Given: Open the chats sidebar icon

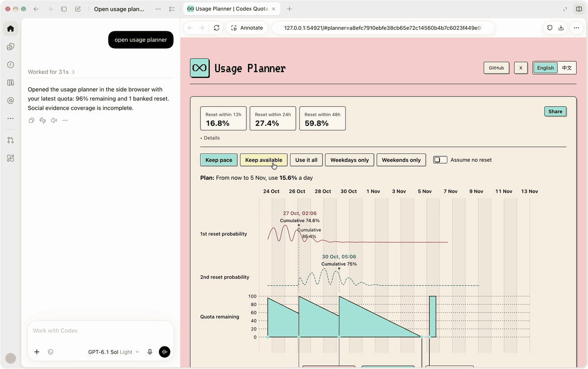Looking at the screenshot, I should click(10, 47).
